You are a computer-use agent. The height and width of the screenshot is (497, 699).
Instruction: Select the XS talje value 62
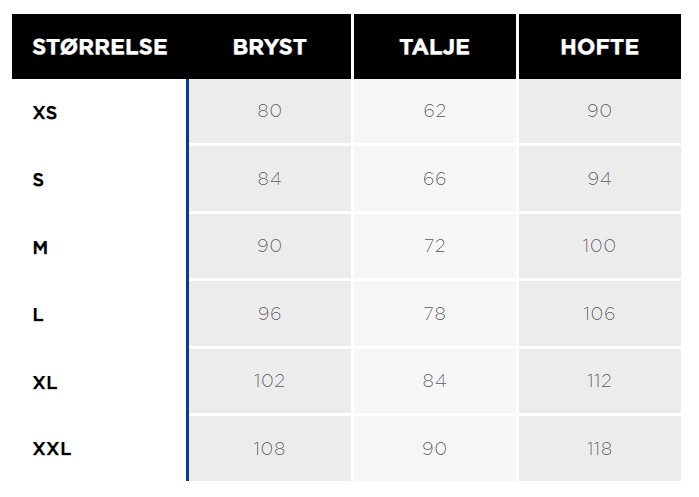(x=435, y=111)
